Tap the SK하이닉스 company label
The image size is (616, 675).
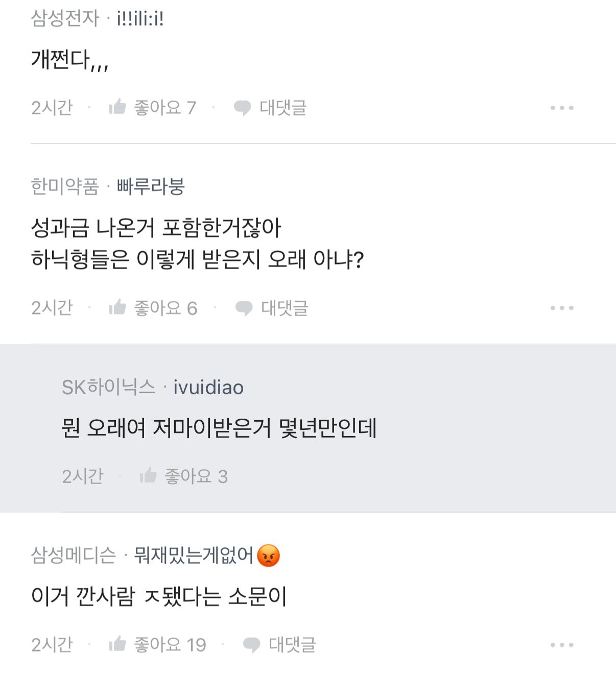click(108, 388)
